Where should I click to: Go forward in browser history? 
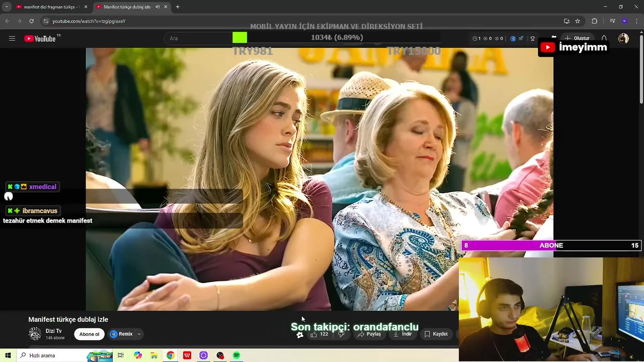coord(19,21)
